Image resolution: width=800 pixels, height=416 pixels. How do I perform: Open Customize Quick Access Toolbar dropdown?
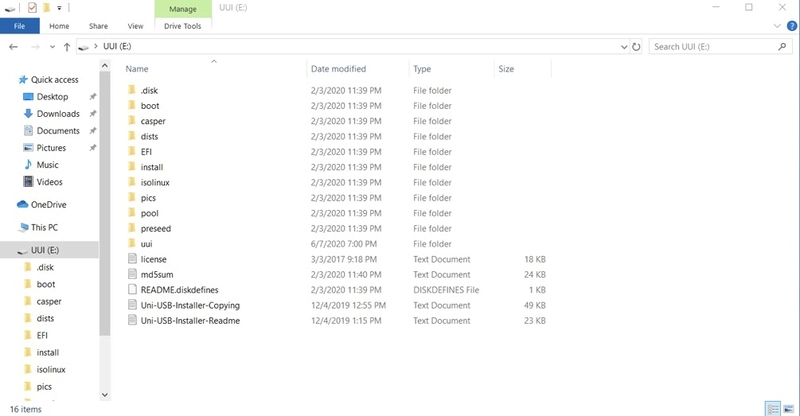[59, 8]
